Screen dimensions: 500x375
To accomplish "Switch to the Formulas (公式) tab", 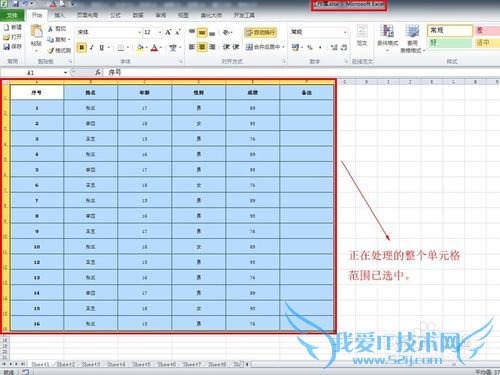I will coord(115,15).
